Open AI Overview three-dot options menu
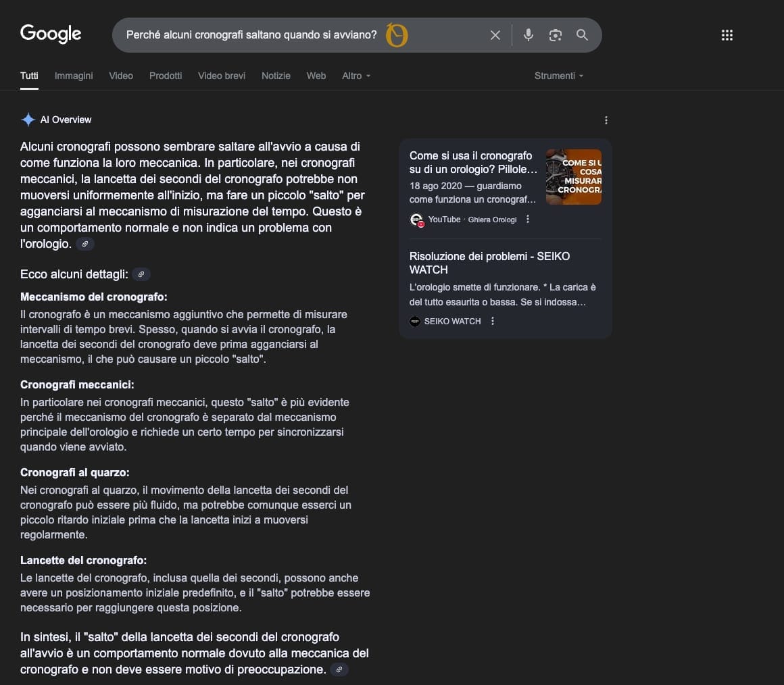784x685 pixels. point(606,120)
